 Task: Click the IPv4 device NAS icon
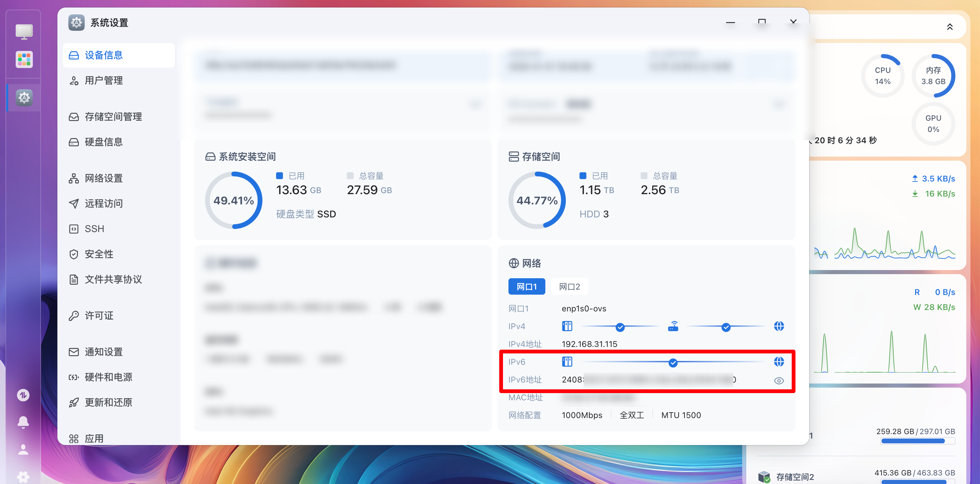coord(567,326)
